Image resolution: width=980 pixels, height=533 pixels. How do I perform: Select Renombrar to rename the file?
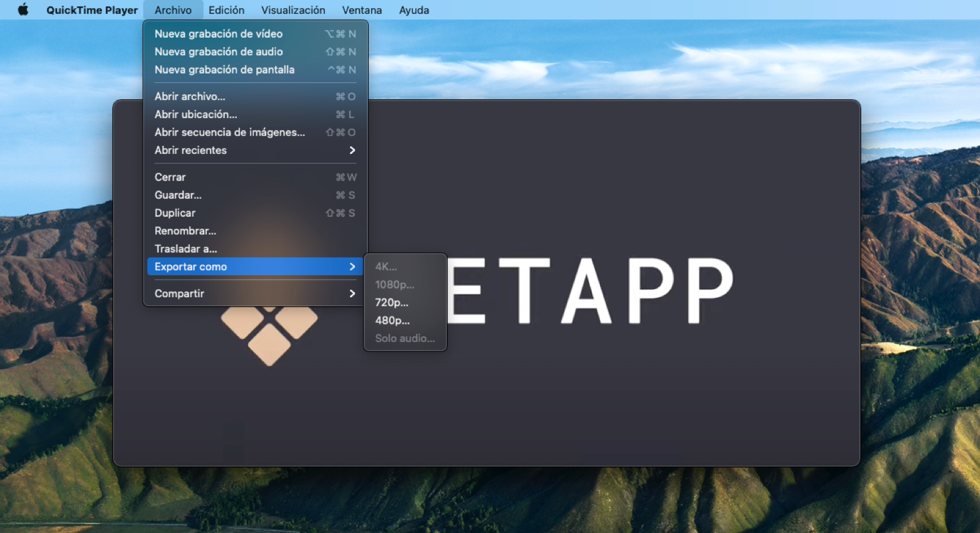coord(185,231)
